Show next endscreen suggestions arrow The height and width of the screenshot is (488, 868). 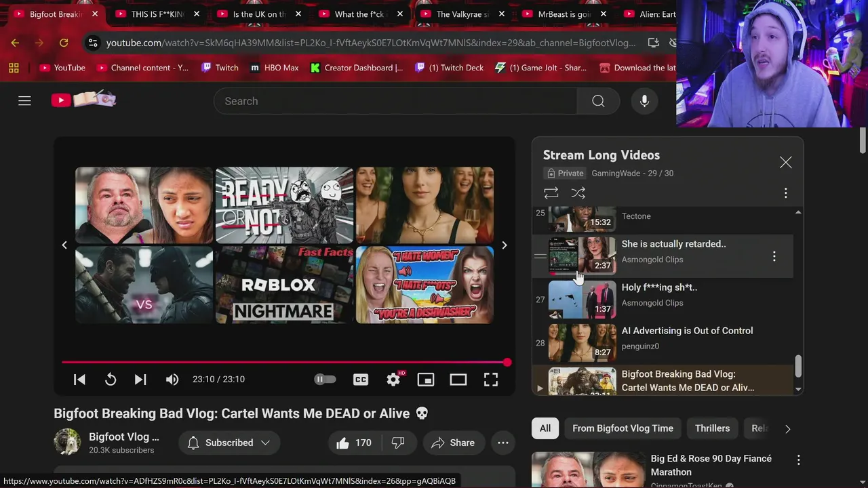click(504, 245)
